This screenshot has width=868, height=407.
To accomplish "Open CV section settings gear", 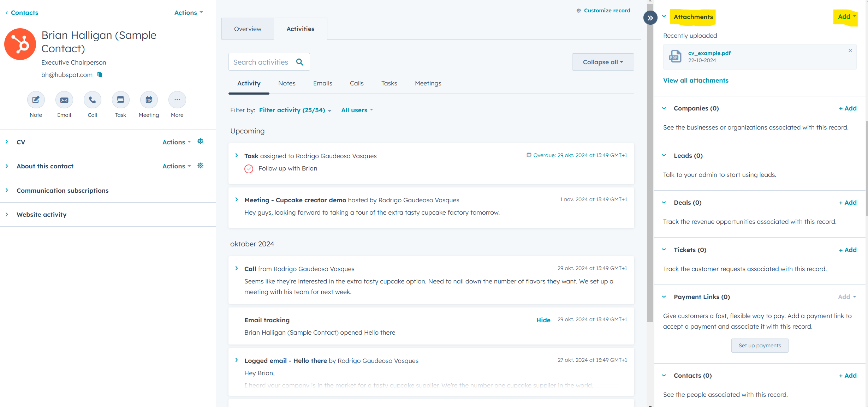I will point(200,141).
